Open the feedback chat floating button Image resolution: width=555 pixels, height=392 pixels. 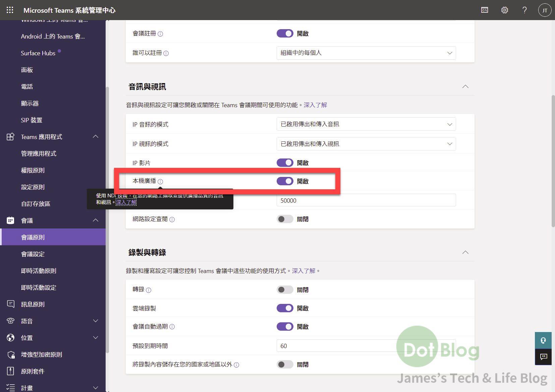coord(543,357)
